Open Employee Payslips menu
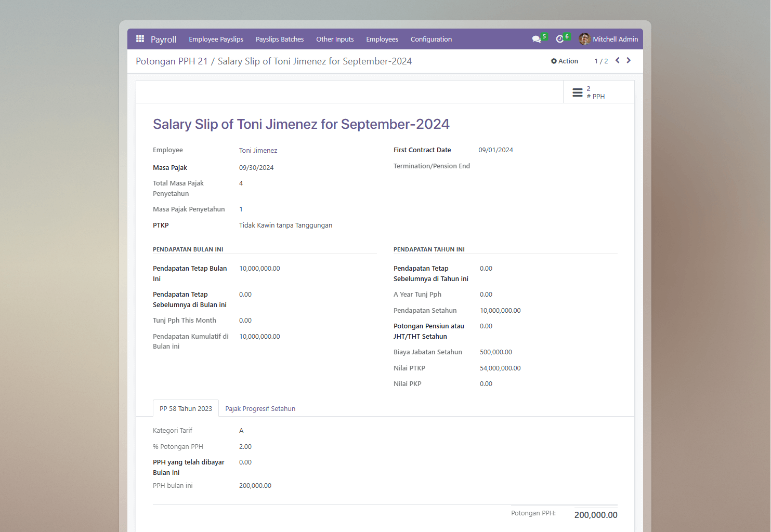Image resolution: width=771 pixels, height=532 pixels. [216, 39]
